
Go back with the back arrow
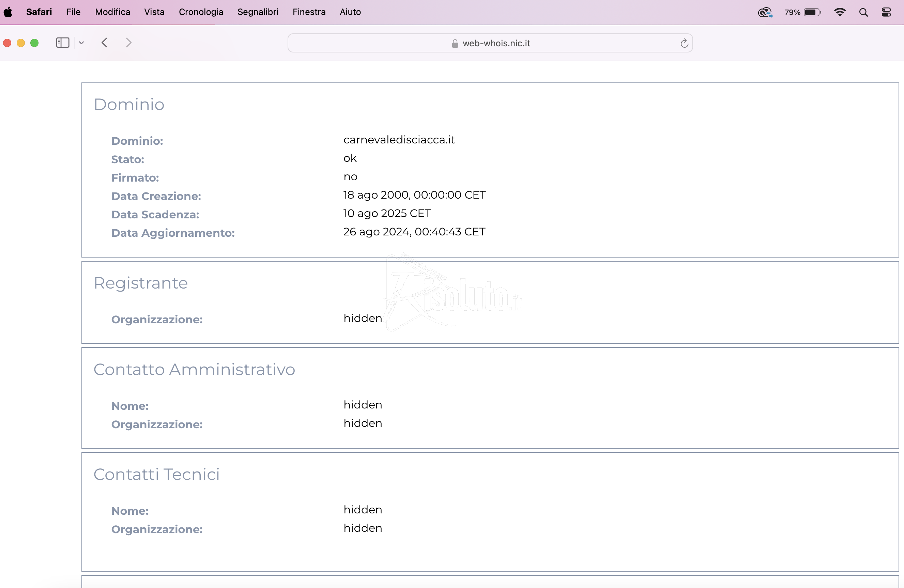pyautogui.click(x=105, y=43)
